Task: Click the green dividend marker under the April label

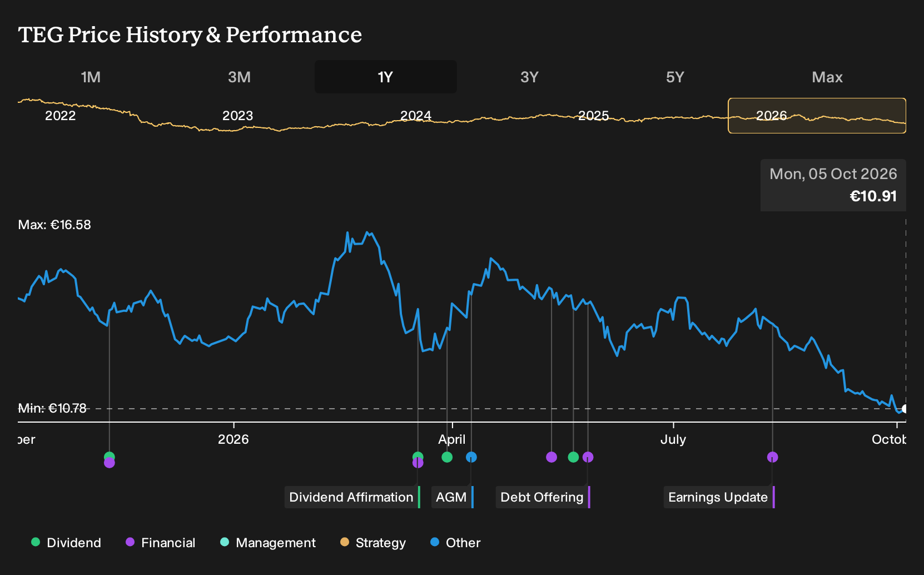Action: click(x=447, y=457)
